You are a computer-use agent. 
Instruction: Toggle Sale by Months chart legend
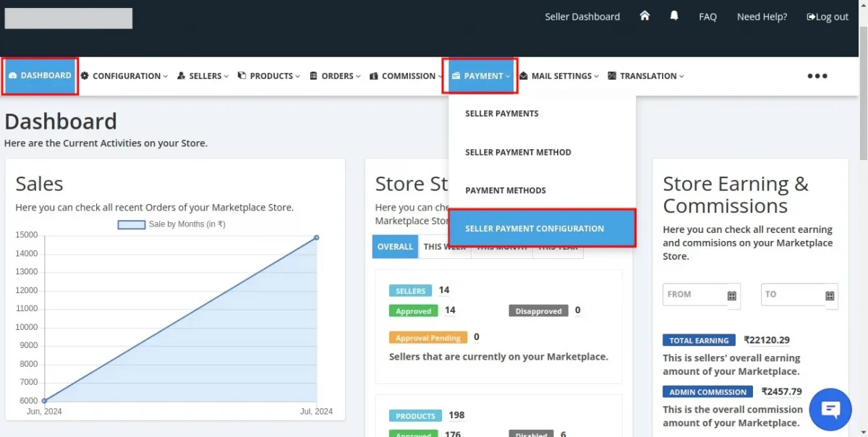(x=171, y=224)
